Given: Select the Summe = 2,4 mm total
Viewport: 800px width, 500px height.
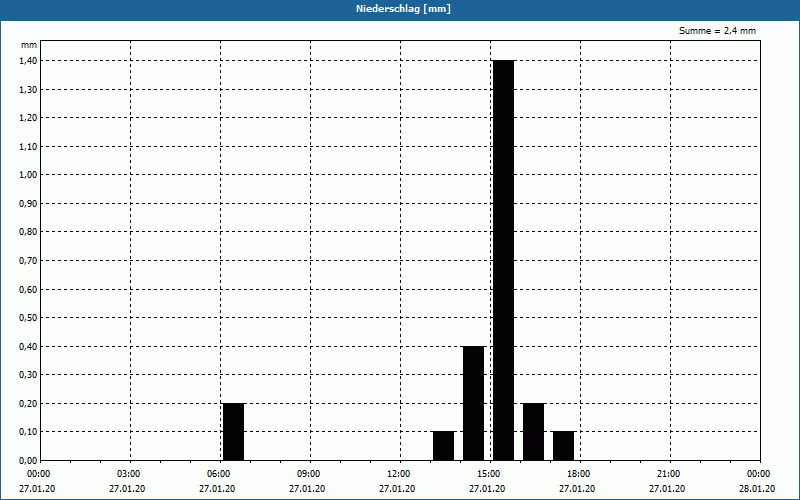Looking at the screenshot, I should pos(717,31).
